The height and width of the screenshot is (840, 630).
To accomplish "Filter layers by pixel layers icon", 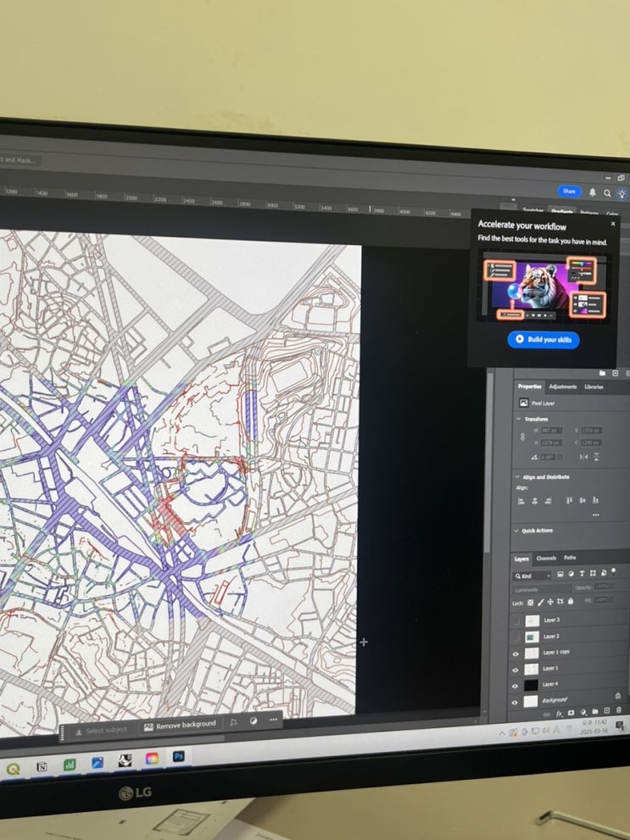I will click(560, 574).
